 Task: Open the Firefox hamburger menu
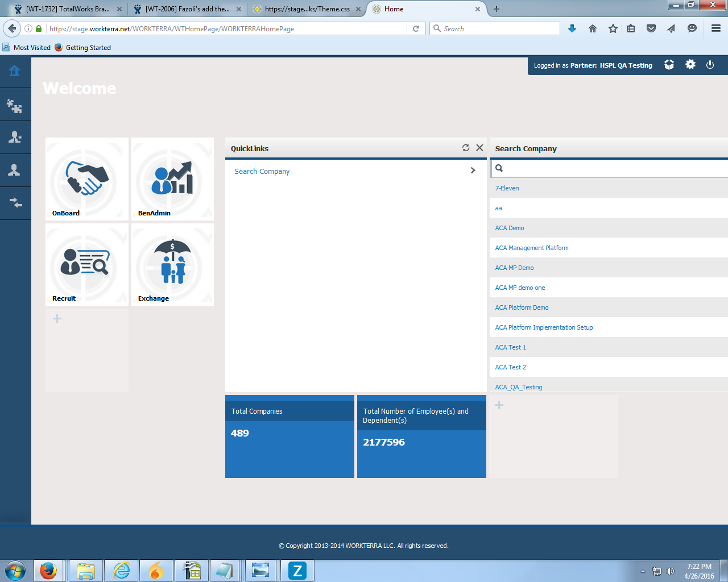[716, 28]
